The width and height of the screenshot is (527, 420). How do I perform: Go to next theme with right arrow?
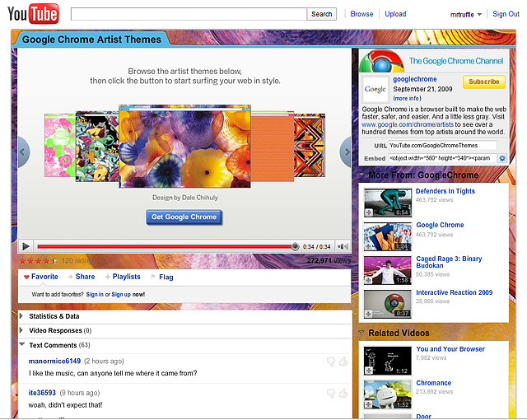tap(346, 152)
